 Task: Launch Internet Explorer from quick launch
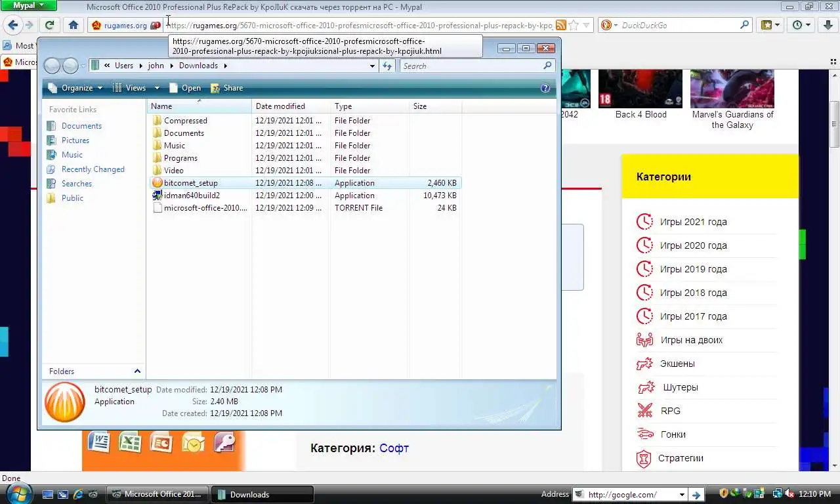pos(78,494)
